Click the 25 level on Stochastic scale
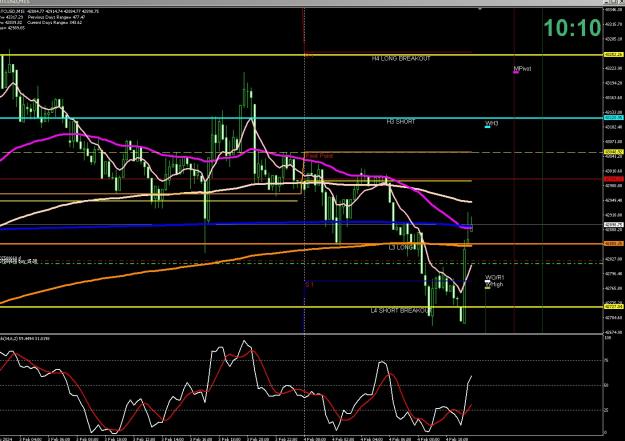The image size is (625, 441). point(606,410)
